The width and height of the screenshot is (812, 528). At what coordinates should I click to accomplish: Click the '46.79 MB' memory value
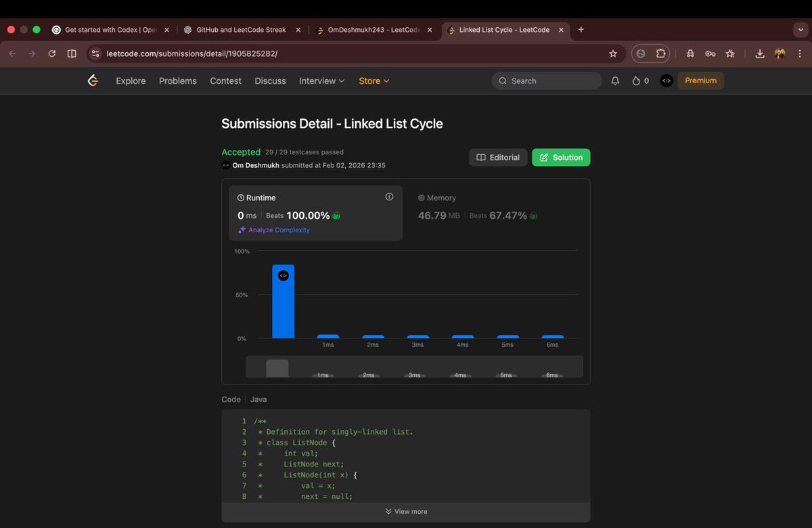pos(438,215)
